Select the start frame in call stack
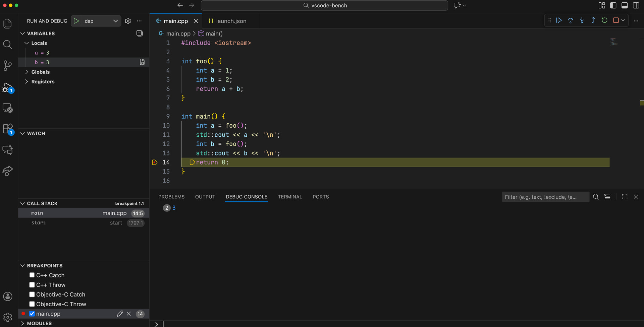Viewport: 644px width, 327px height. tap(39, 223)
